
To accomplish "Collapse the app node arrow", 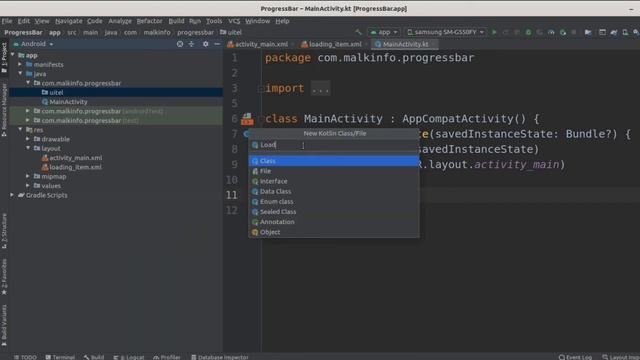I will coord(13,55).
